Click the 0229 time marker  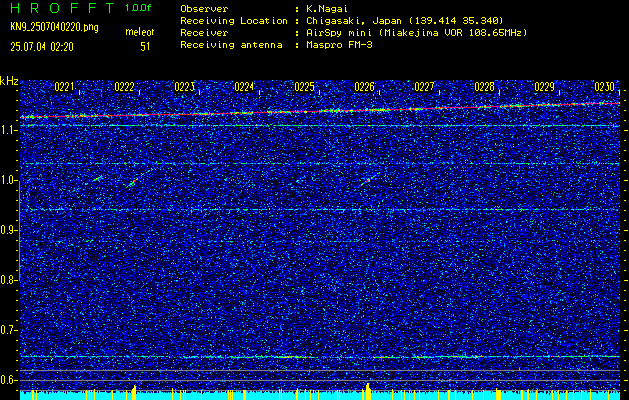[x=545, y=87]
